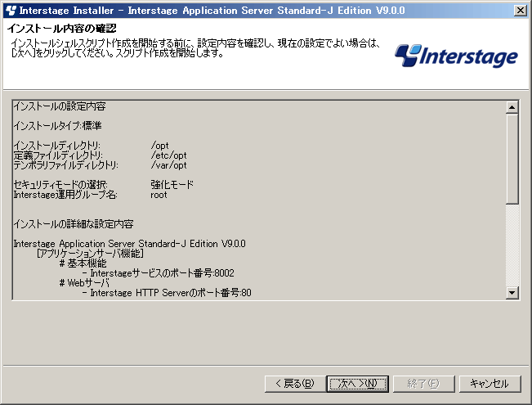The image size is (532, 405).
Task: Click the 定義ファイルディレクトリ label
Action: coord(58,155)
